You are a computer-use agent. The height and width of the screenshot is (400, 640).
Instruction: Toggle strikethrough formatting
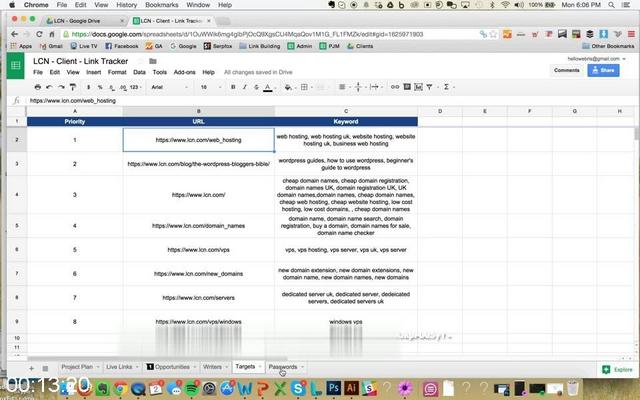(x=256, y=87)
